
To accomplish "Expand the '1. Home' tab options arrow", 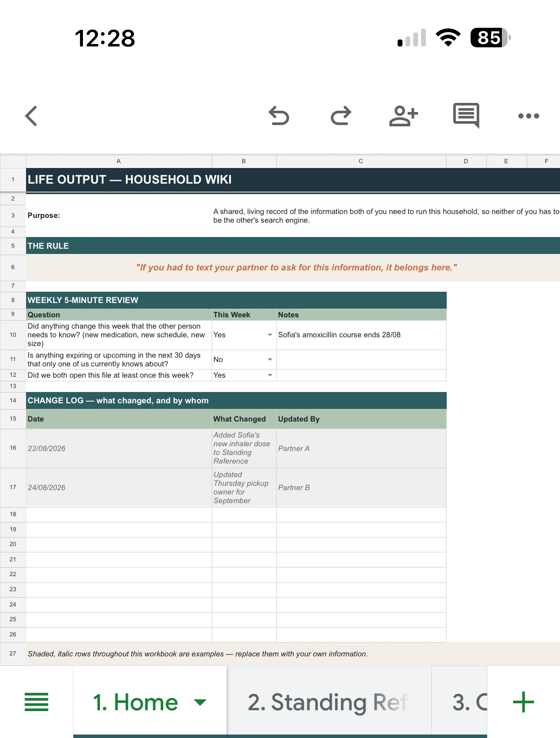I will click(x=200, y=702).
